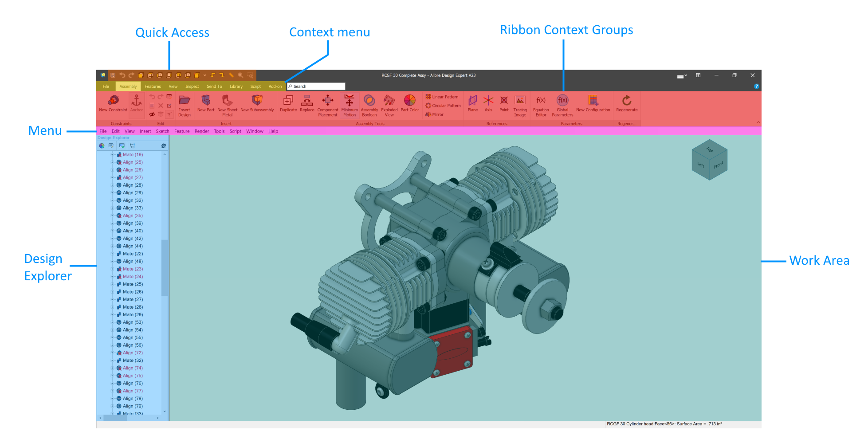
Task: Toggle the Minimum Motion mode
Action: tap(350, 106)
